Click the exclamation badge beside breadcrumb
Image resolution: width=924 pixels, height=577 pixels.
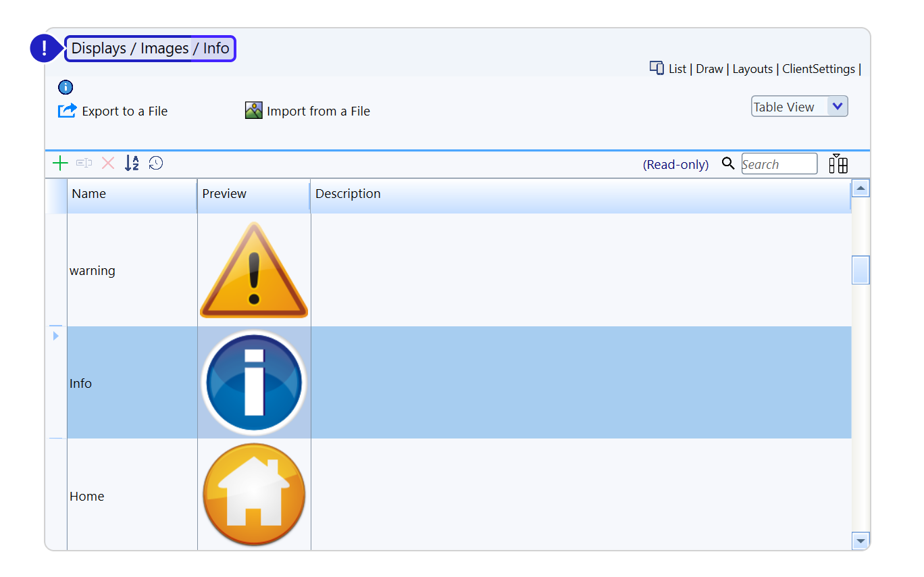click(x=45, y=49)
